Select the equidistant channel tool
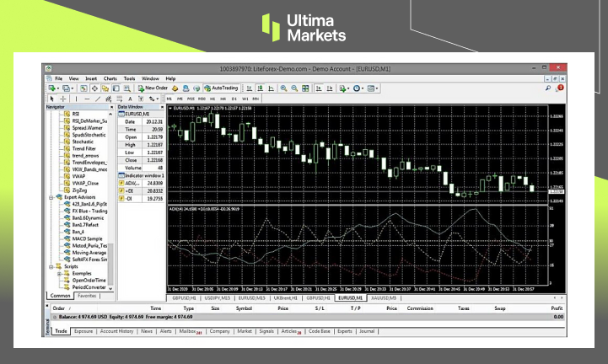 pos(108,99)
